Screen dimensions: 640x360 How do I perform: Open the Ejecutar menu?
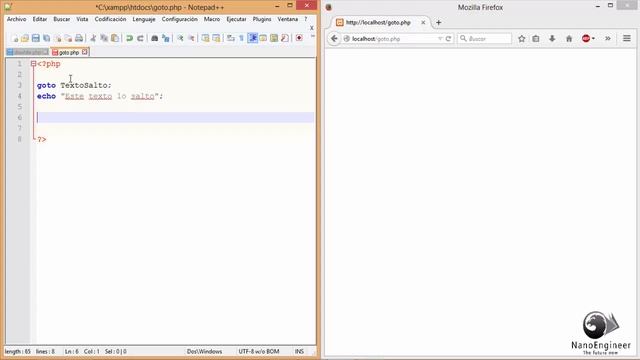[x=236, y=19]
